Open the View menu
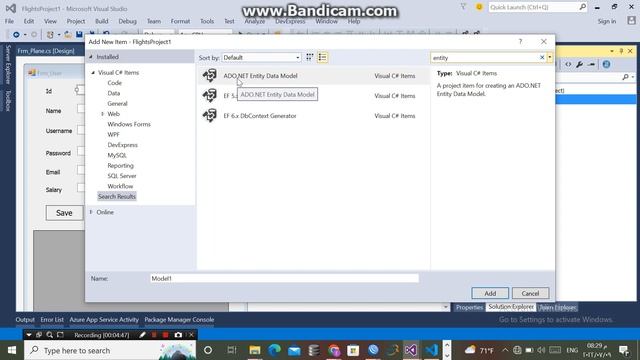 coord(51,21)
